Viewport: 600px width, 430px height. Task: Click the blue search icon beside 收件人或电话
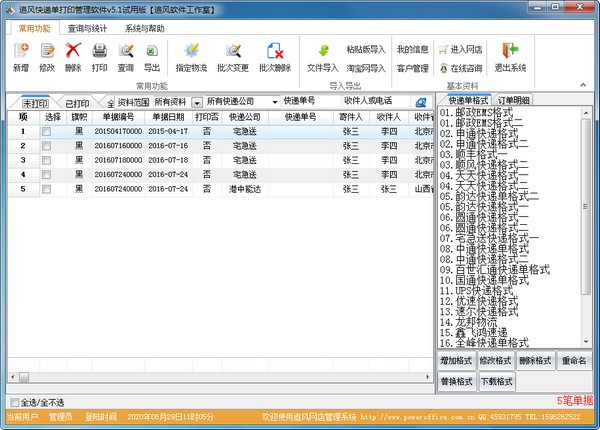click(x=421, y=102)
